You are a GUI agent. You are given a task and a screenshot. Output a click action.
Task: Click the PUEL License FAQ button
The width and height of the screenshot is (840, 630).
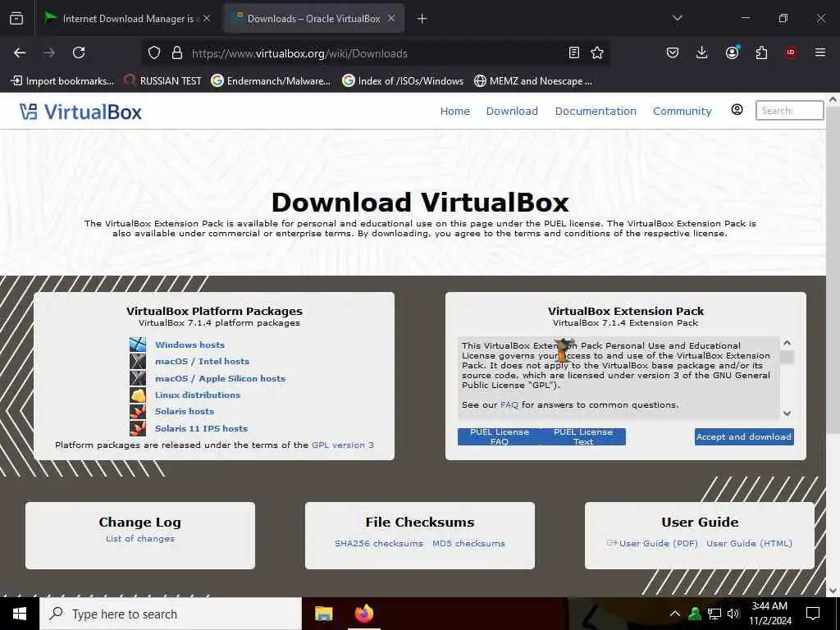tap(500, 436)
